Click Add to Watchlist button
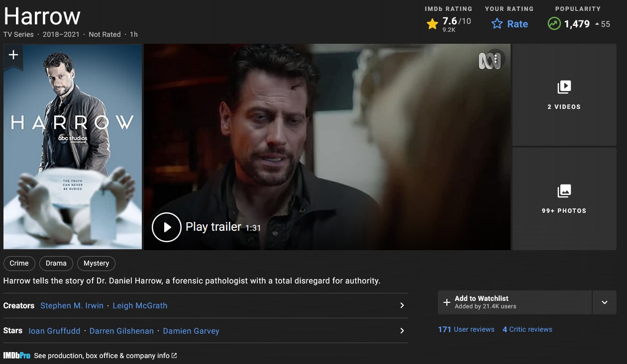 [515, 302]
